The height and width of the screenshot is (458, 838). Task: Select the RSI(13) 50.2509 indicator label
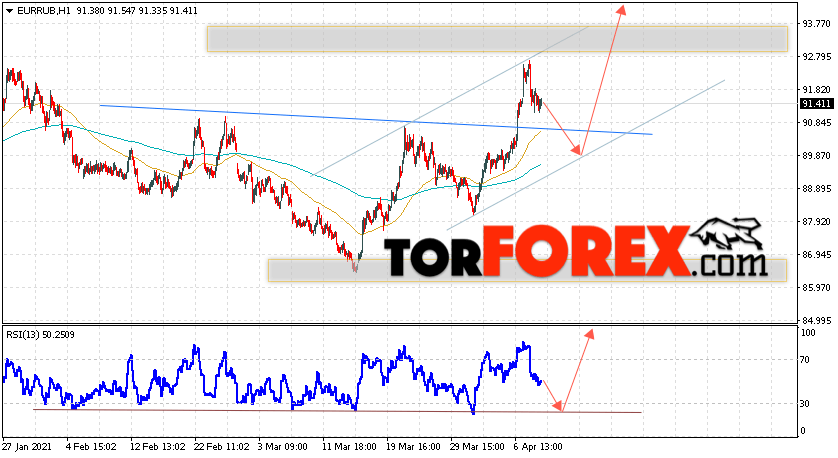pos(41,335)
